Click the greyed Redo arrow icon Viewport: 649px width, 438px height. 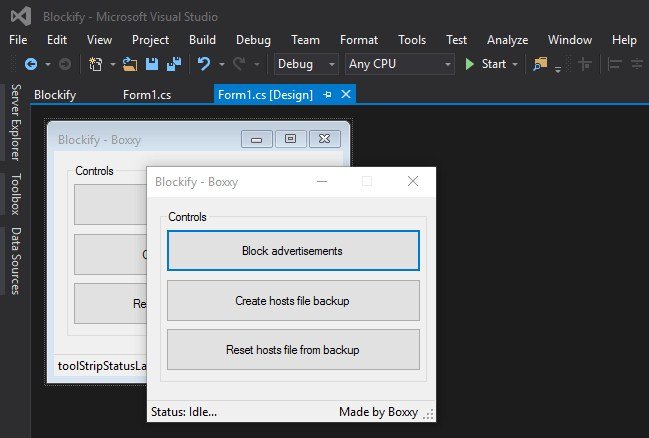(x=239, y=64)
